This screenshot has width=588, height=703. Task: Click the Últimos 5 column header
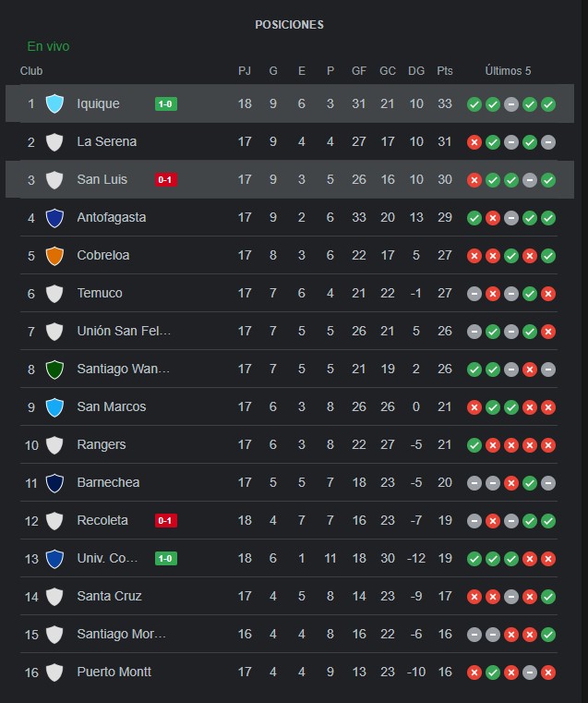pyautogui.click(x=508, y=71)
